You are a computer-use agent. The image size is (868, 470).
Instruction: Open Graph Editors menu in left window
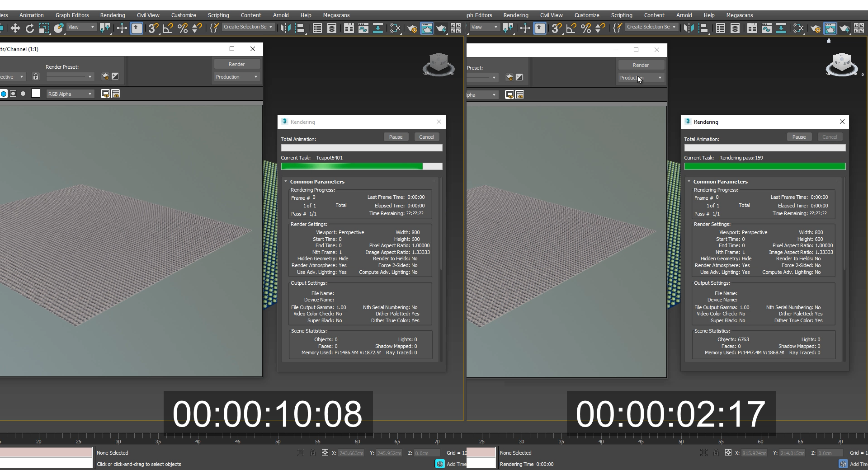click(x=72, y=15)
